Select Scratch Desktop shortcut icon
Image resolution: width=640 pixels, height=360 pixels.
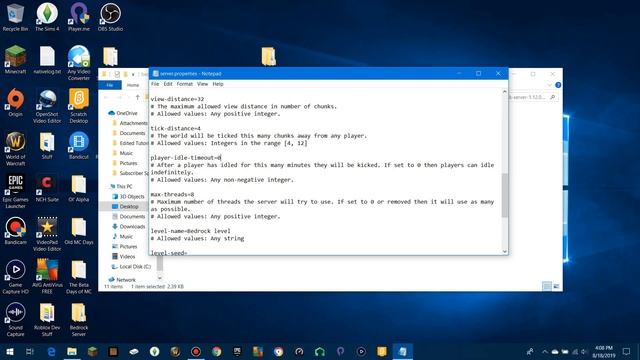coord(79,106)
